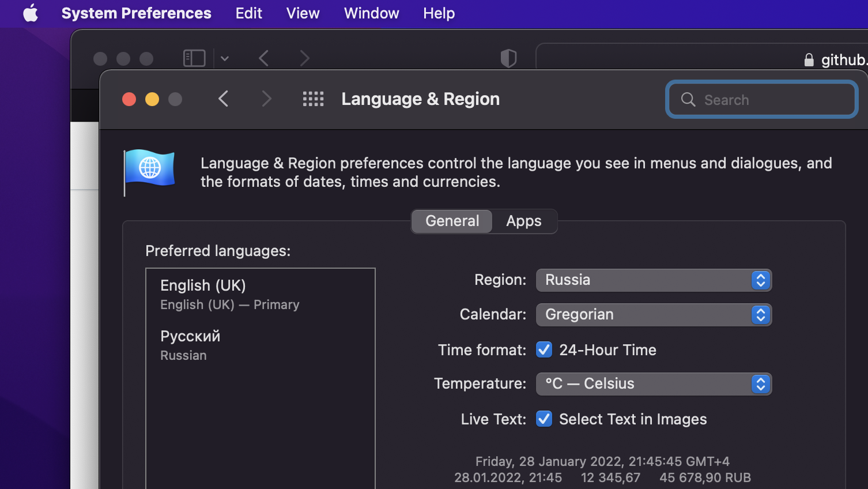Open the Temperature unit dropdown
This screenshot has height=489, width=868.
click(x=653, y=384)
